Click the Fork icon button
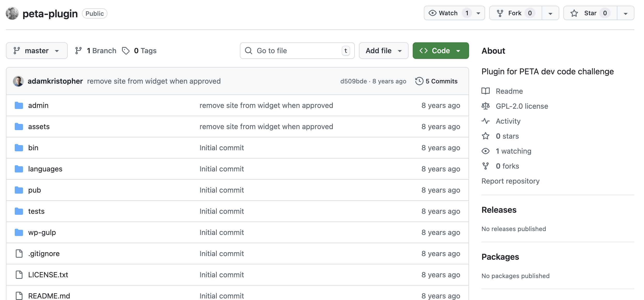This screenshot has height=300, width=644. click(x=500, y=13)
